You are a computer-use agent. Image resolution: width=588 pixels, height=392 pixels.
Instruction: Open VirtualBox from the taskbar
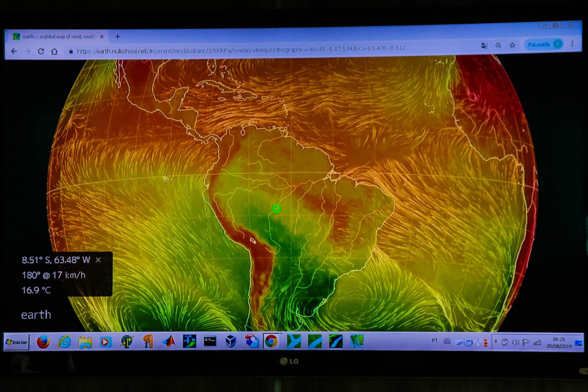pos(231,341)
